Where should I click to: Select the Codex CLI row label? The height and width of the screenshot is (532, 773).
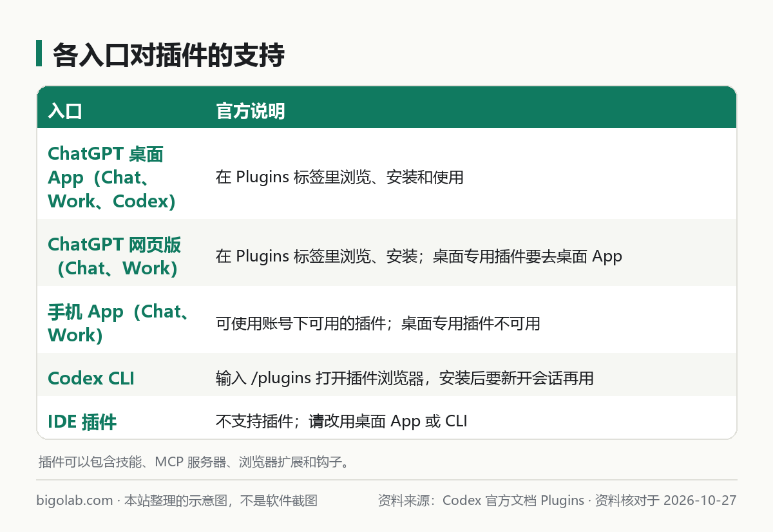pos(91,378)
